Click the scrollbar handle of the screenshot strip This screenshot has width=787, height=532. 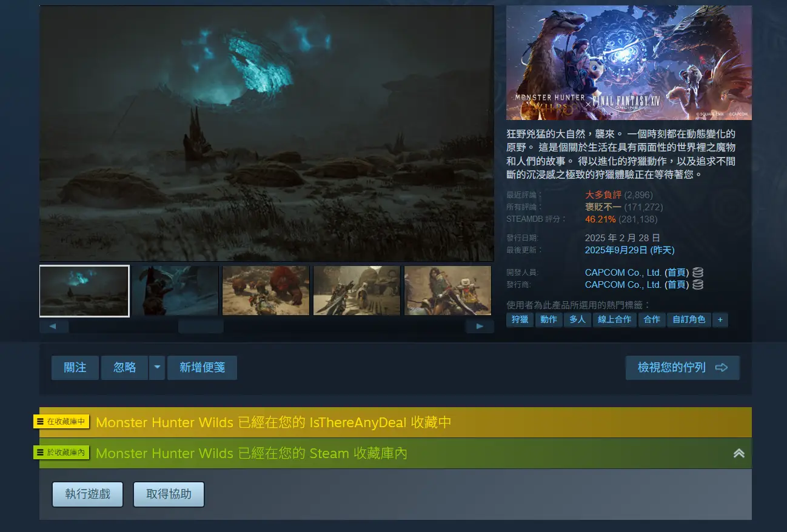tap(201, 327)
